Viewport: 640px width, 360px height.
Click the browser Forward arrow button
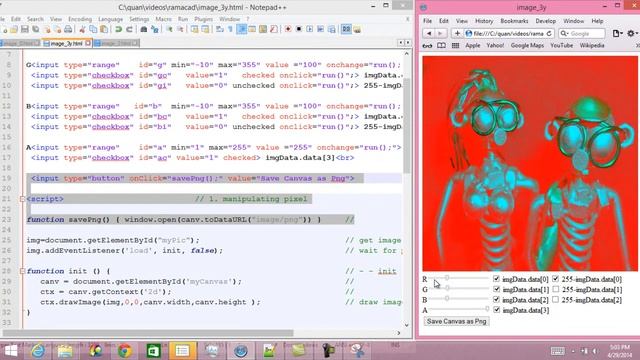[x=440, y=33]
